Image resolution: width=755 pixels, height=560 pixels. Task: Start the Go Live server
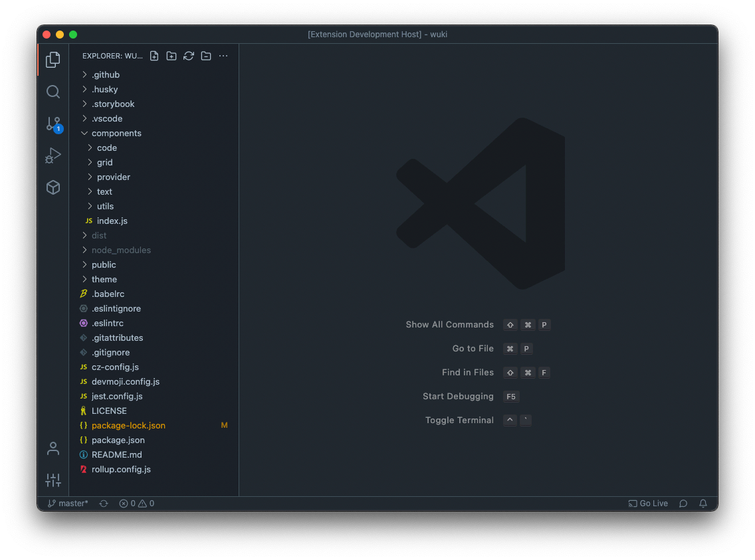(648, 504)
